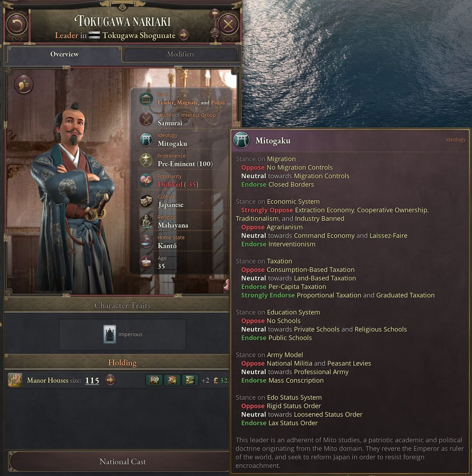Switch to the Modifiers tab

pos(180,54)
